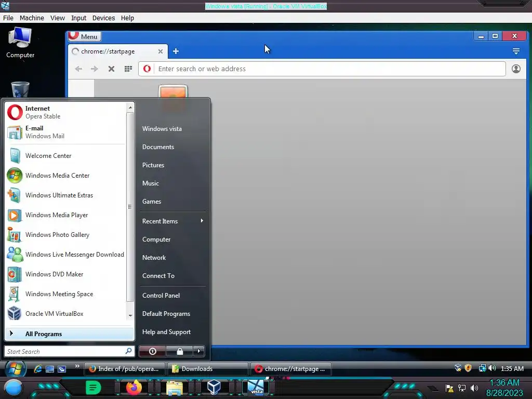
Task: Click host taskbar VirtualBox cube icon
Action: (214, 387)
